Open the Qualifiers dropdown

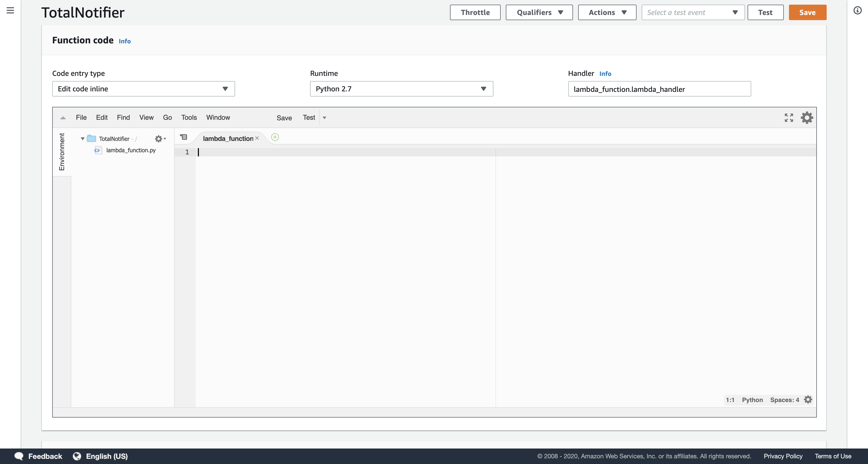point(539,12)
